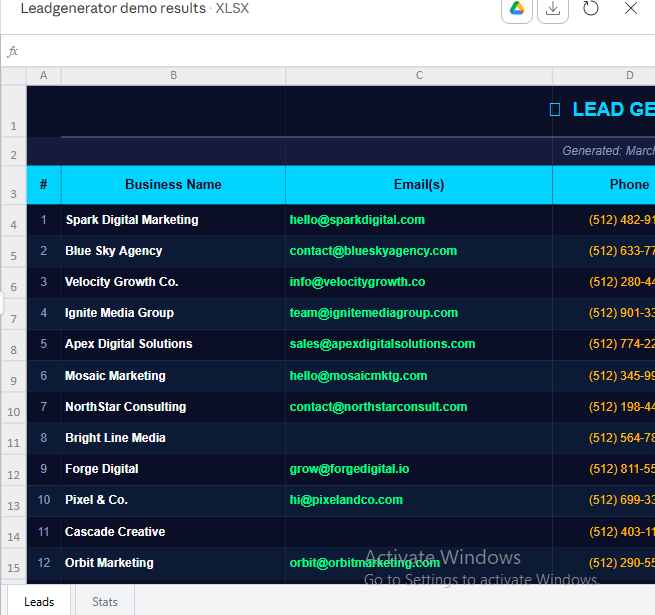Select the Leads sheet tab
This screenshot has width=655, height=615.
(x=39, y=602)
